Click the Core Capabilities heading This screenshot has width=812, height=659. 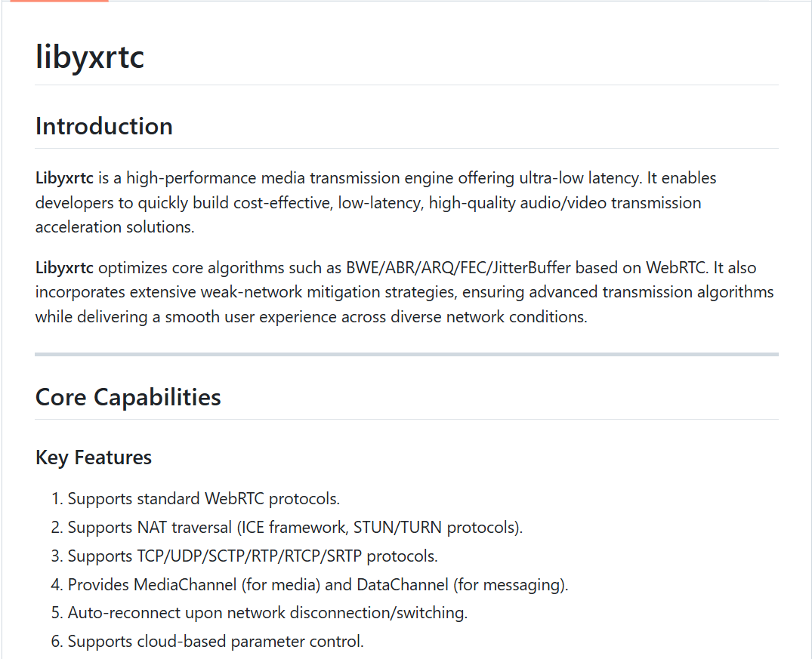[128, 398]
